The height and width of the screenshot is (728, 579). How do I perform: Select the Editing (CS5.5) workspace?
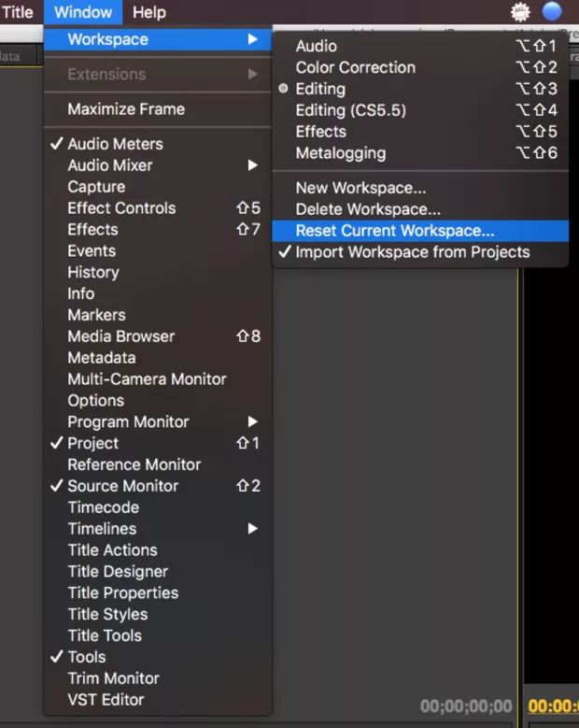click(420, 110)
